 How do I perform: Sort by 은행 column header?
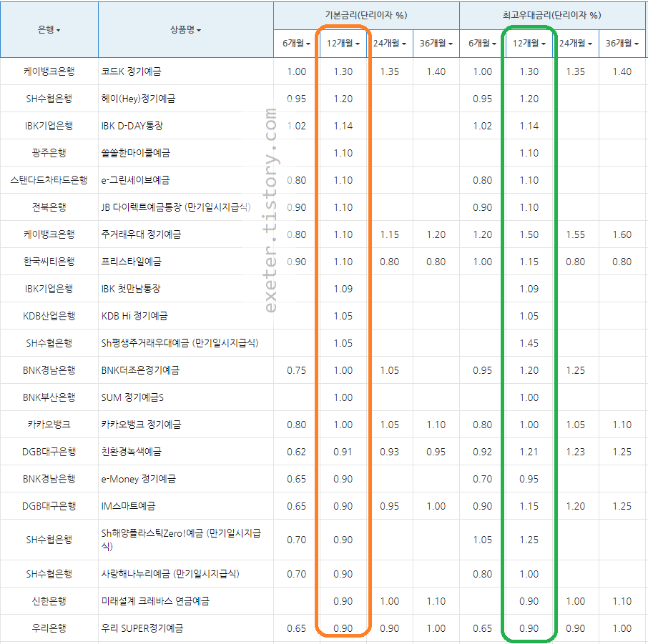(49, 30)
